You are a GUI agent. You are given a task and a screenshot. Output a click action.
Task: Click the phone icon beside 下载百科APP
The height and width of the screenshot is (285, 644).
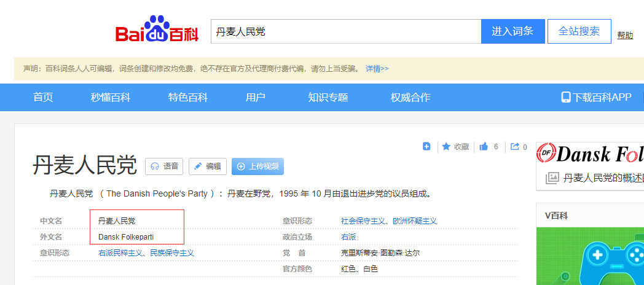(566, 97)
